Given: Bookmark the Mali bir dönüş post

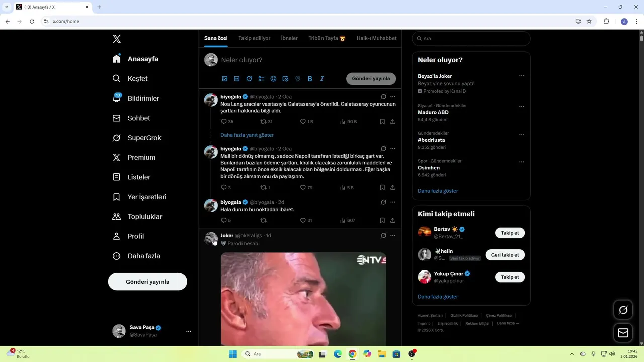Looking at the screenshot, I should 382,188.
